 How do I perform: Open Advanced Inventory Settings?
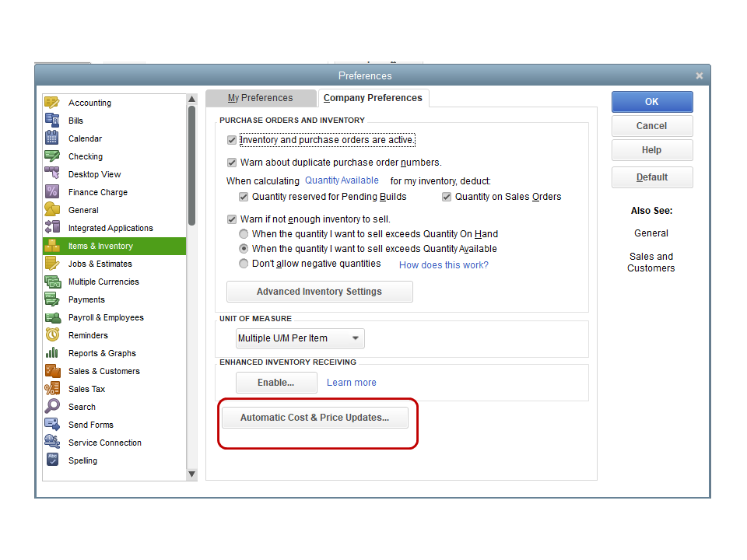(x=319, y=292)
